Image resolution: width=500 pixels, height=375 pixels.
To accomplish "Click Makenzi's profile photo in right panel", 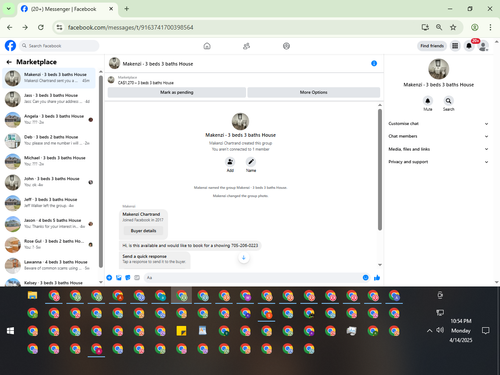I will (438, 69).
